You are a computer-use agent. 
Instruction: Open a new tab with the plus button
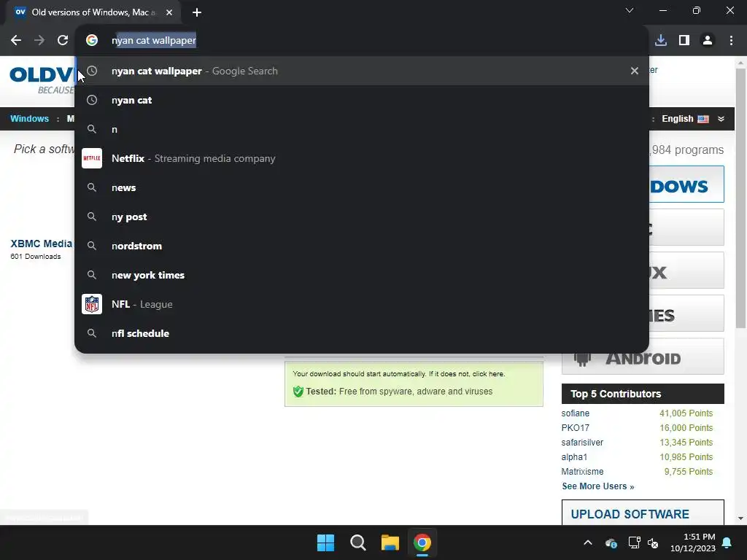tap(197, 12)
